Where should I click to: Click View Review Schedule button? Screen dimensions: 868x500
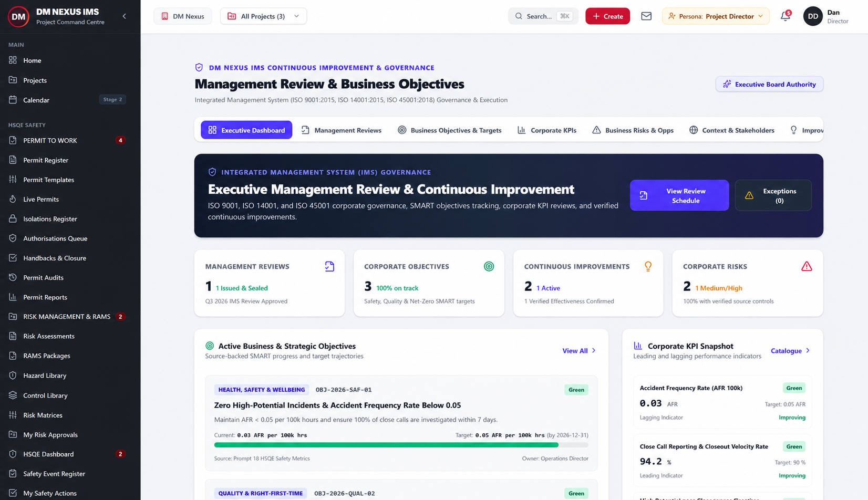click(679, 195)
